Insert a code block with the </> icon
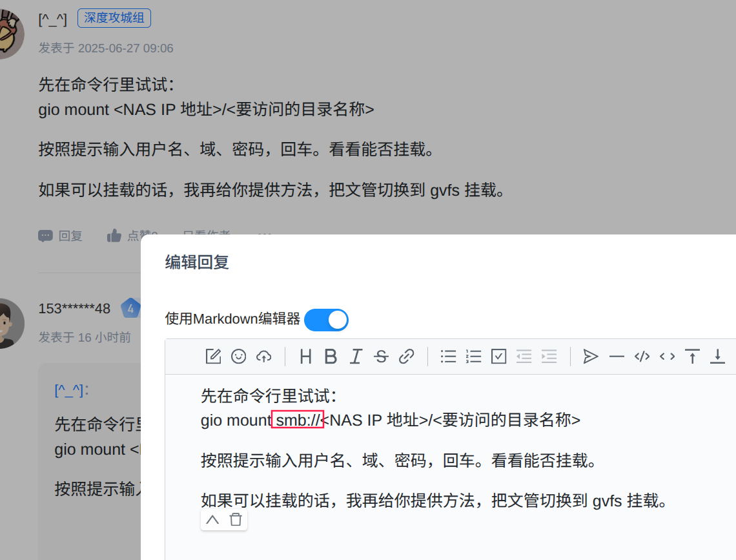The image size is (736, 560). [642, 357]
